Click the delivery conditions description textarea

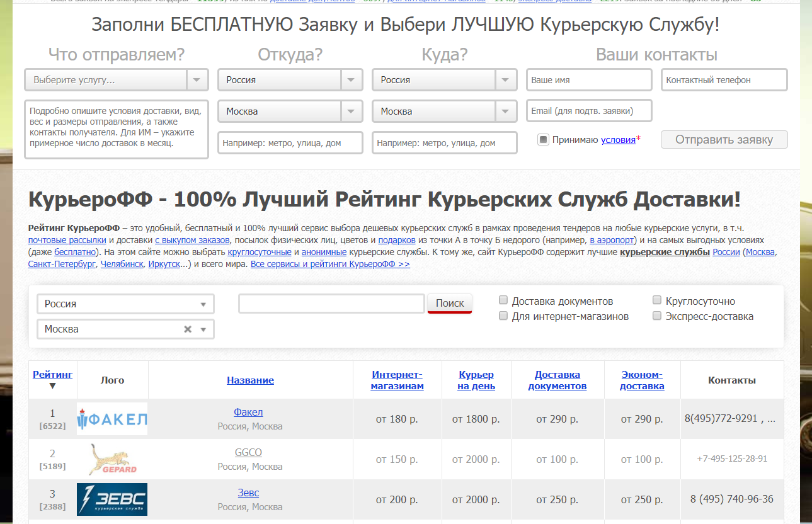pos(116,128)
